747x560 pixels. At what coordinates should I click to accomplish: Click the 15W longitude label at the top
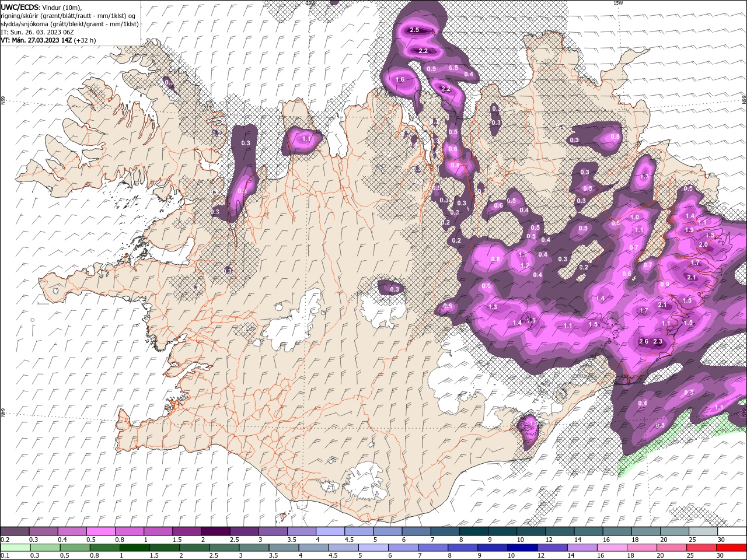618,3
